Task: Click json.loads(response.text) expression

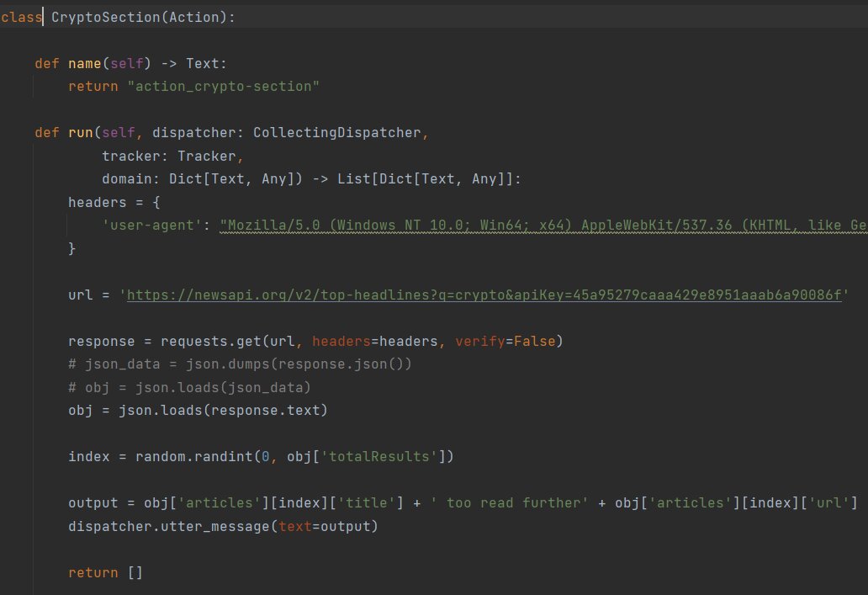Action: click(x=226, y=410)
